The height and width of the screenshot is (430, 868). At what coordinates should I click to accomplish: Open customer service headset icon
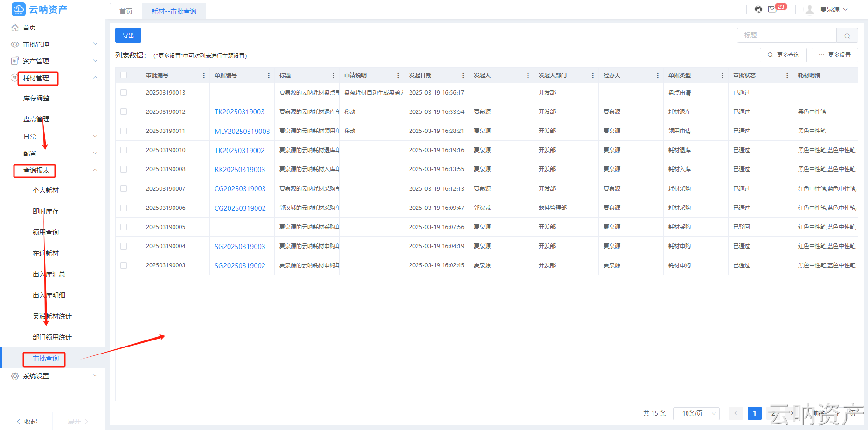click(x=758, y=9)
